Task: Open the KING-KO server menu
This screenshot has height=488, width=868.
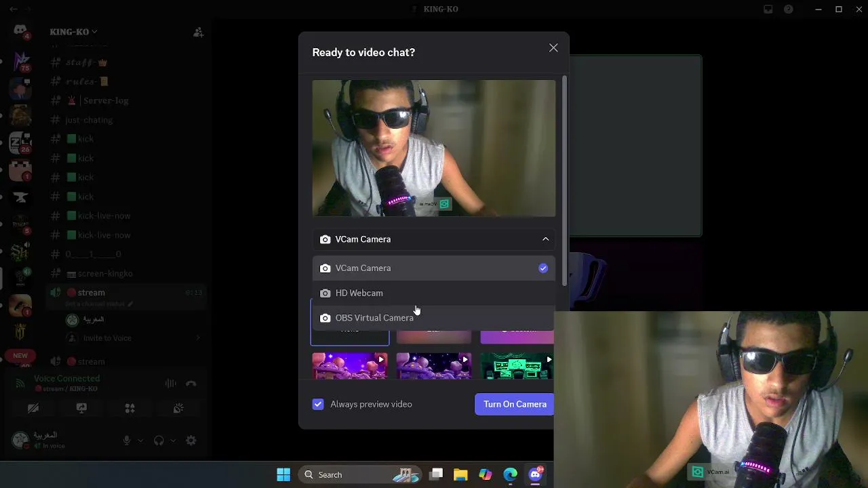Action: (73, 32)
